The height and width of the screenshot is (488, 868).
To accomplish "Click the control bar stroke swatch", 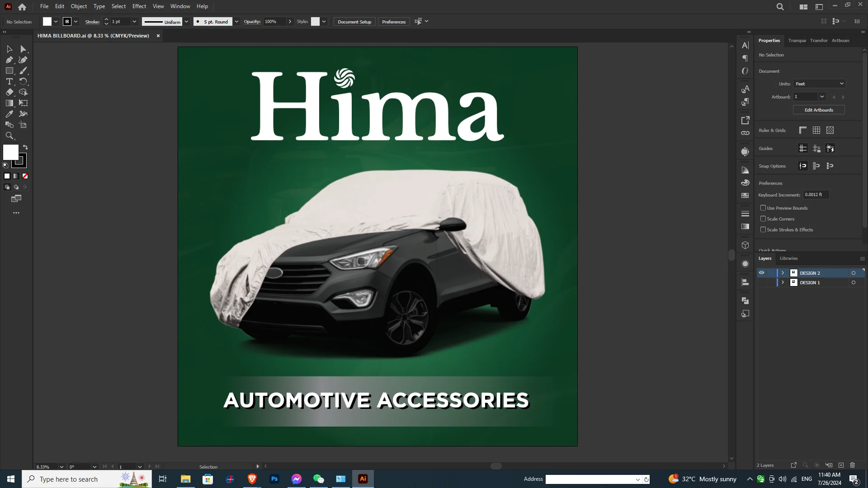I will click(67, 22).
